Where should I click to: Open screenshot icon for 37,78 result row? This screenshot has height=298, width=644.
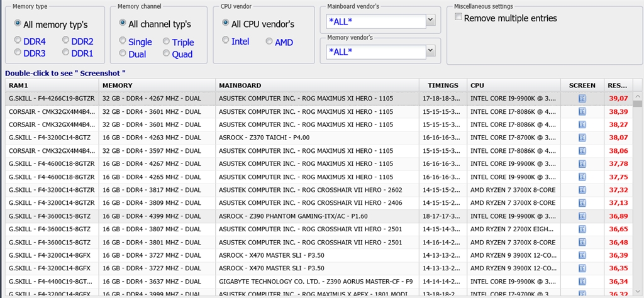tap(582, 164)
